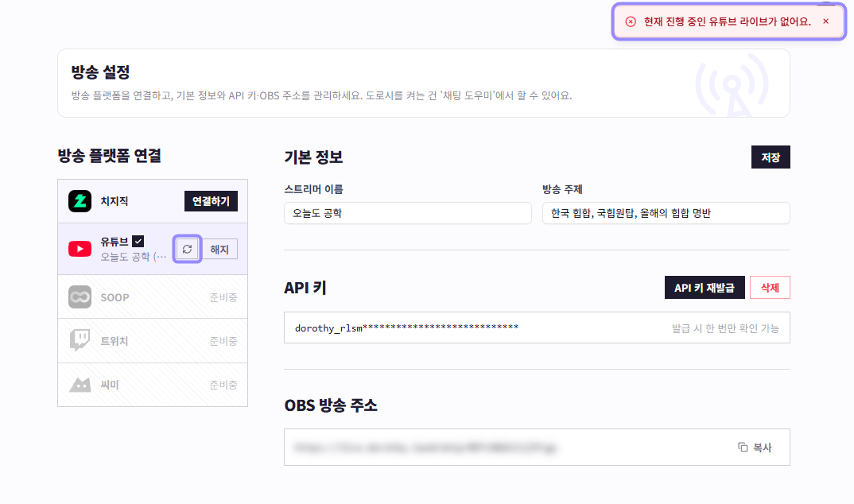Click the 발급 시 한 번만 확인 가능 note
Viewport: 854px width, 504px height.
tap(725, 328)
